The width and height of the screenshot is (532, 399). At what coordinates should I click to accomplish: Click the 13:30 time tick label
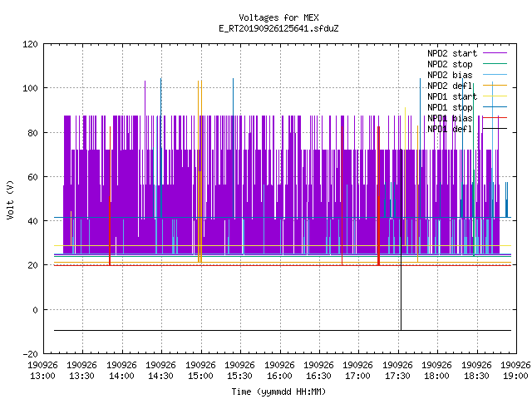click(81, 376)
